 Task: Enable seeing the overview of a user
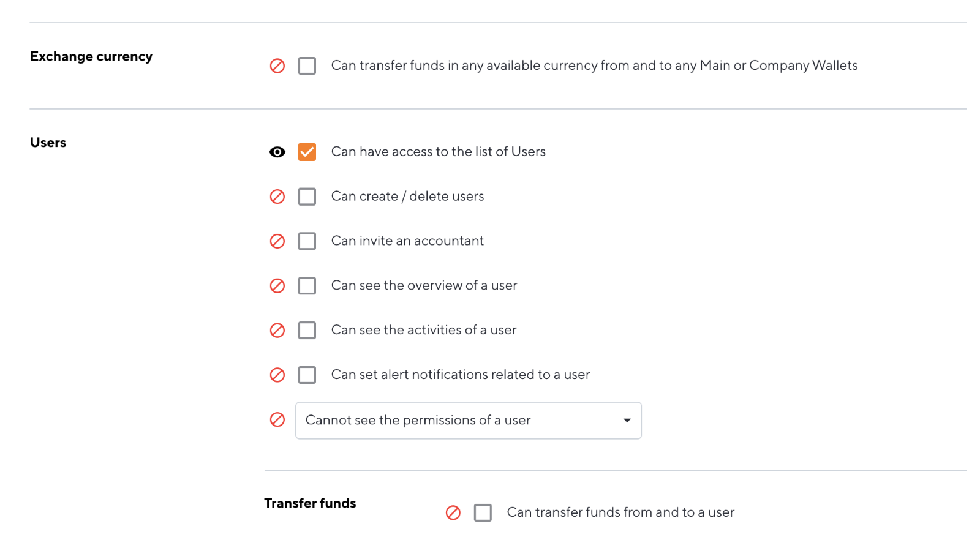point(307,286)
